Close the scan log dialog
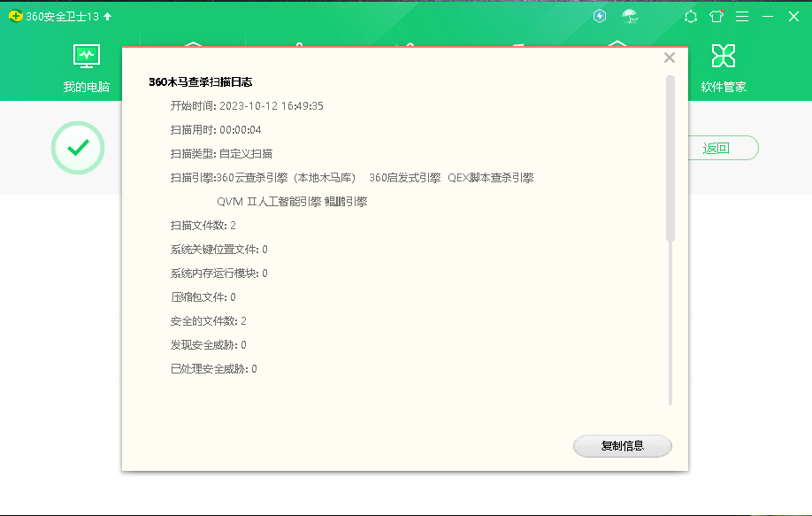This screenshot has width=812, height=516. 669,58
